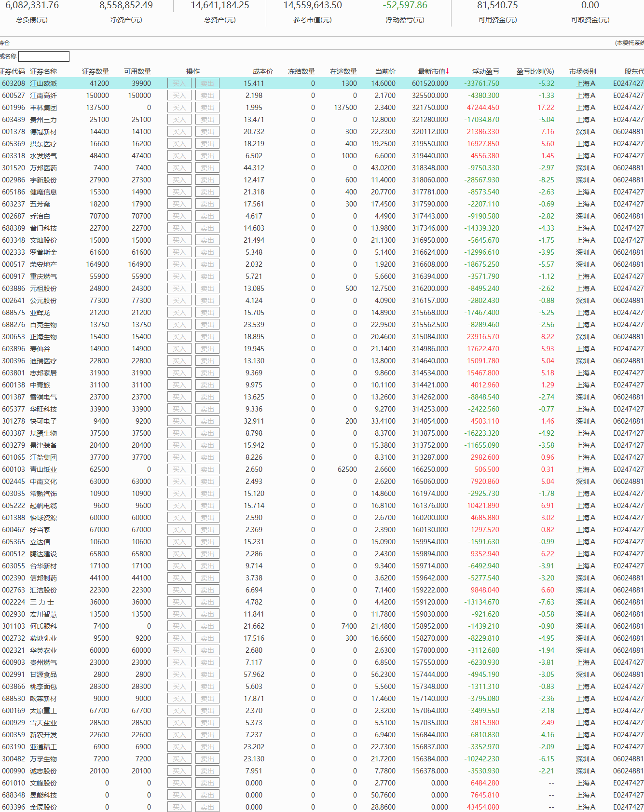
Task: Click 卖出 for 万邦医药 (301520)
Action: click(x=207, y=168)
